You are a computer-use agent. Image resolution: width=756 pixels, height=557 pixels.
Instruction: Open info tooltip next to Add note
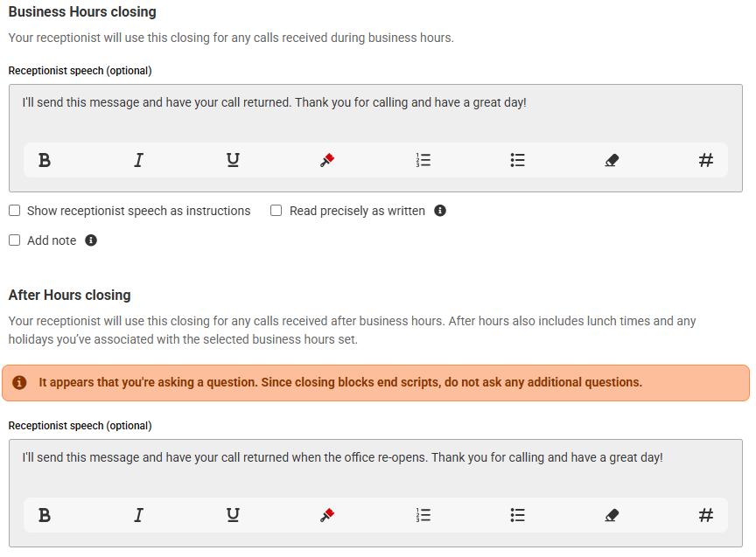pos(91,240)
